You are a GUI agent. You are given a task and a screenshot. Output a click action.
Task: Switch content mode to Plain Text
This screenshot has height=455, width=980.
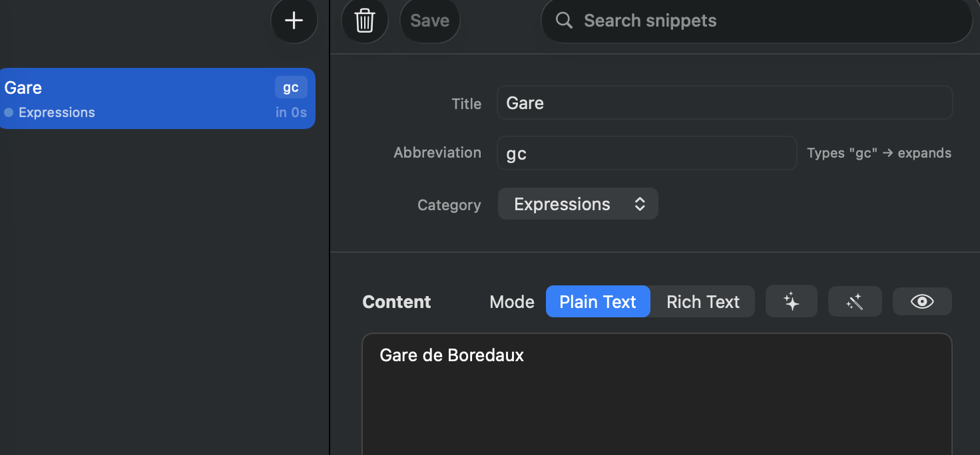pos(598,302)
